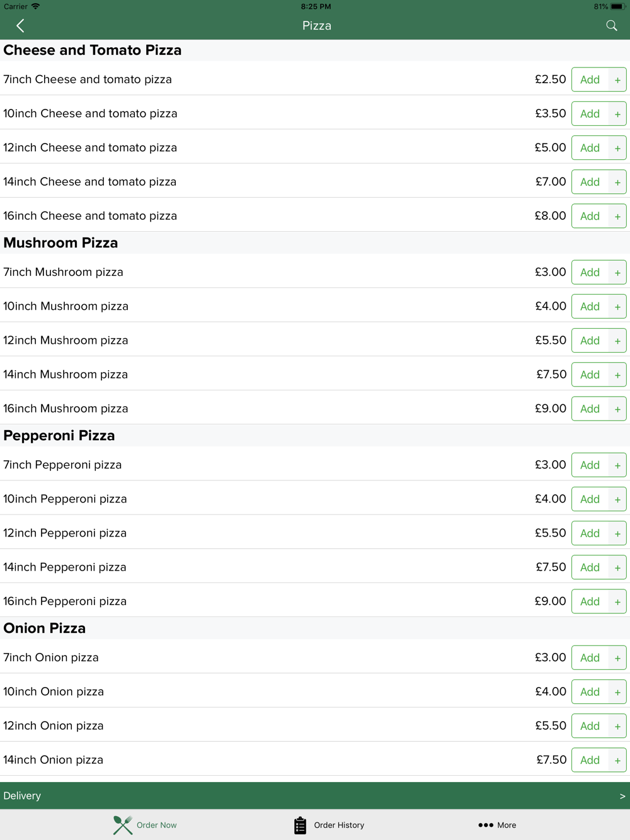Open the More tab
Viewport: 630px width, 840px height.
tap(497, 825)
